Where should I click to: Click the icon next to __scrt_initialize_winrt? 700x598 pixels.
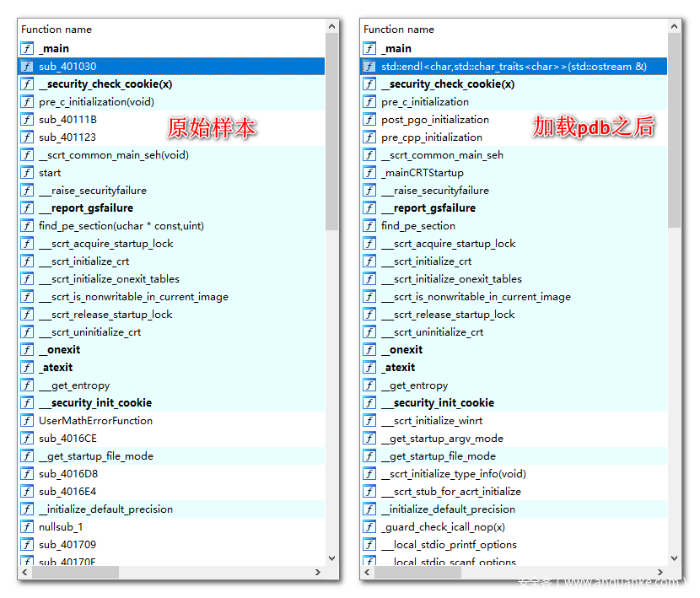pyautogui.click(x=370, y=421)
